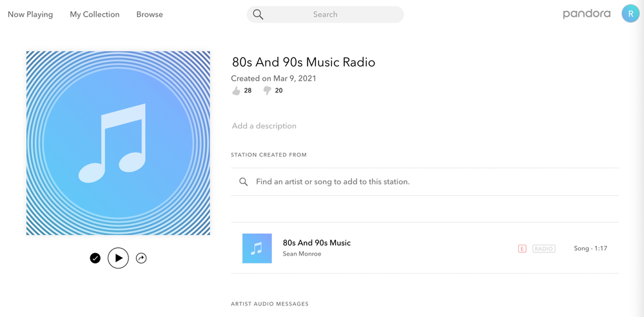Click the explicit E badge
Screen dimensions: 644x317
pyautogui.click(x=522, y=249)
